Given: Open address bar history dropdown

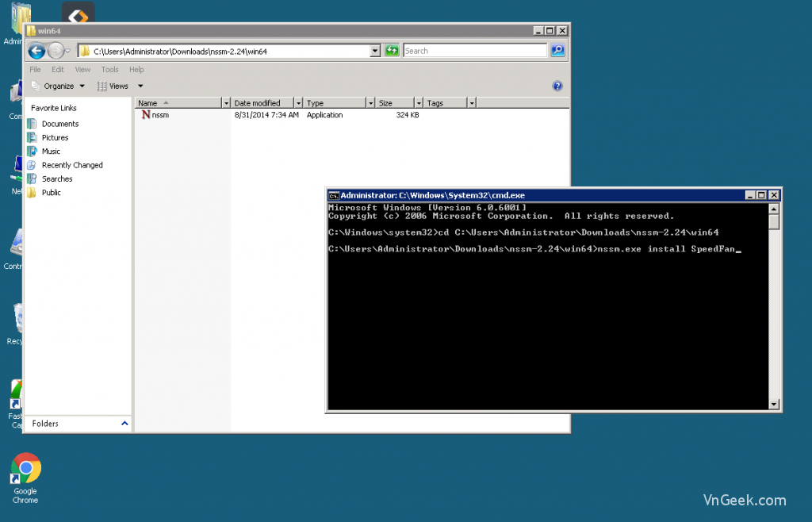Looking at the screenshot, I should (x=375, y=51).
